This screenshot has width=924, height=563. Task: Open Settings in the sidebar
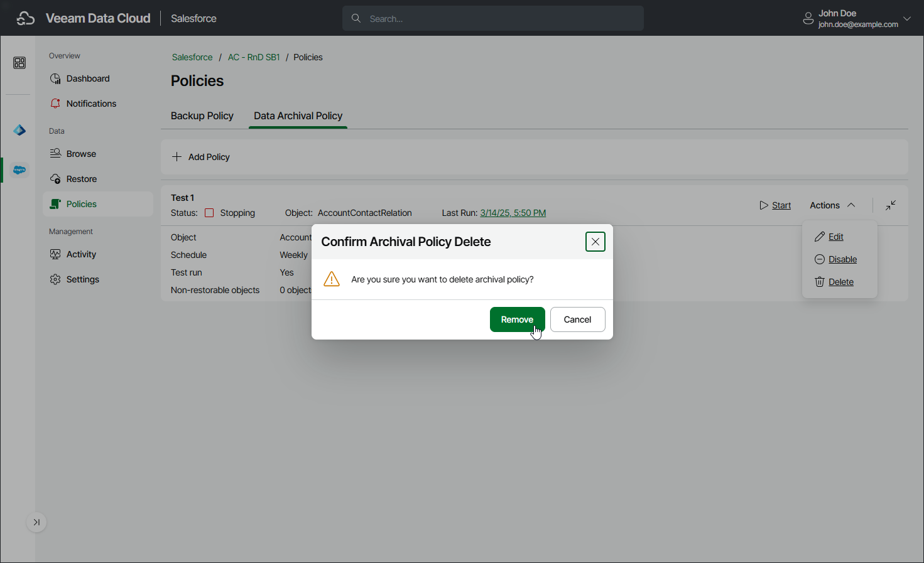(x=98, y=279)
